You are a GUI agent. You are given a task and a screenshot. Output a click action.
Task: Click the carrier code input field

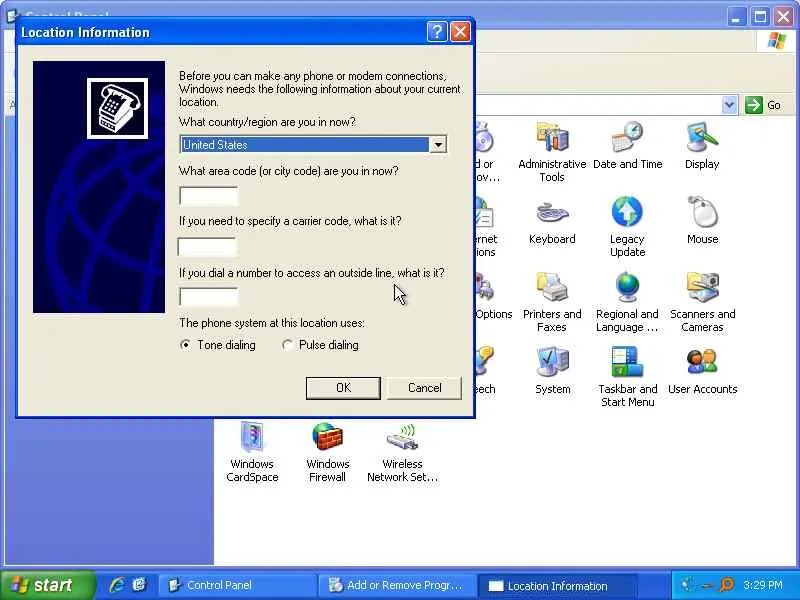click(x=207, y=247)
